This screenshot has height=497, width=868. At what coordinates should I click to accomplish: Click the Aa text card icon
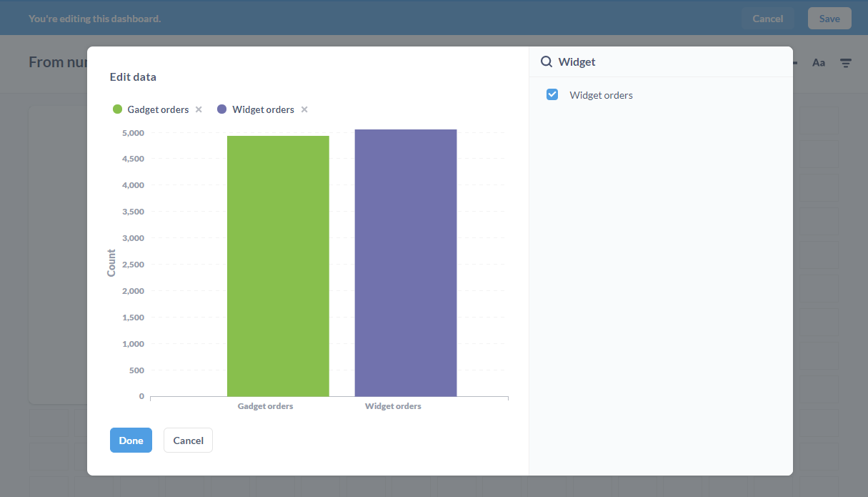[x=819, y=63]
